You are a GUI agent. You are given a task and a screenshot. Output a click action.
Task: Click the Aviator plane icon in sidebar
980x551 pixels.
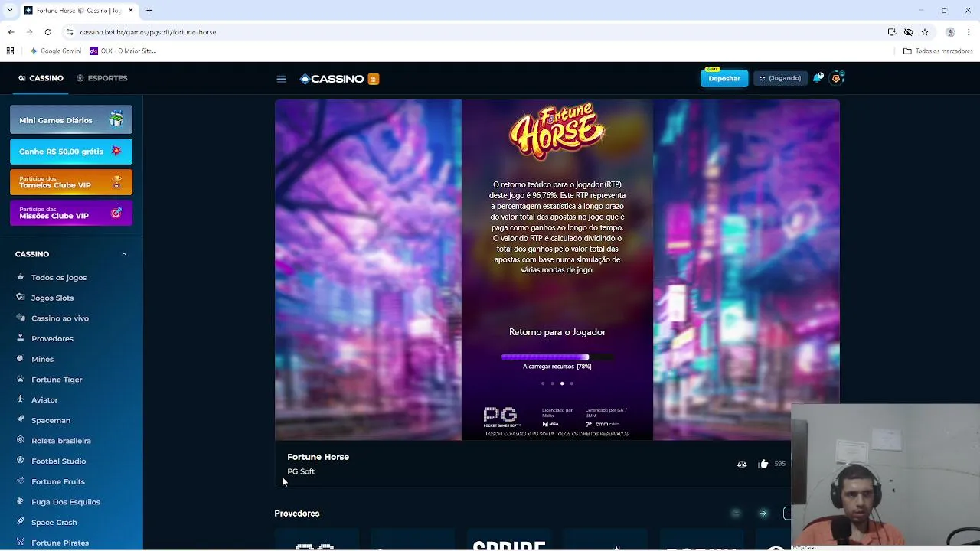[x=21, y=399]
